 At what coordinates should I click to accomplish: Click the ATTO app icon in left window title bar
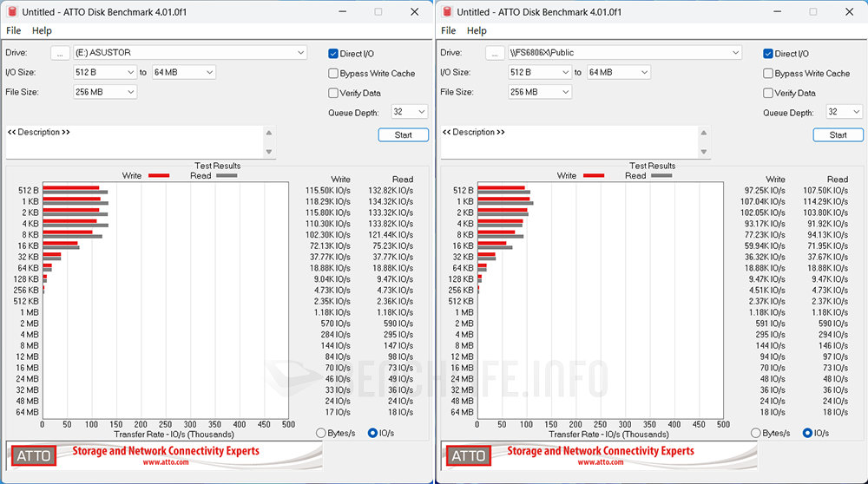11,11
